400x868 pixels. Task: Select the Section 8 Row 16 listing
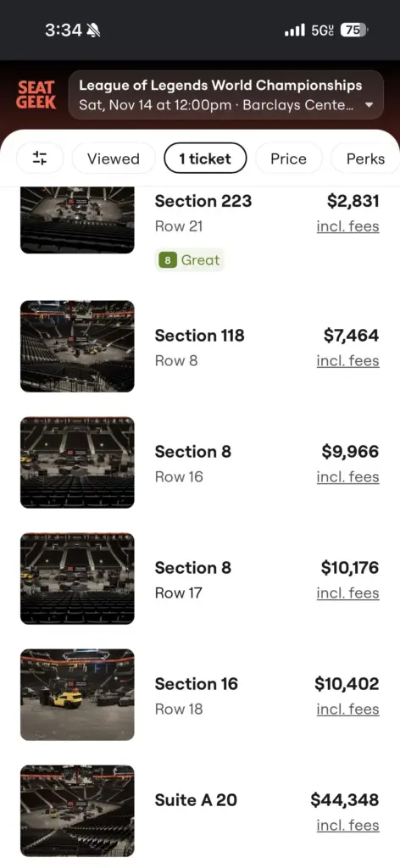click(x=200, y=462)
